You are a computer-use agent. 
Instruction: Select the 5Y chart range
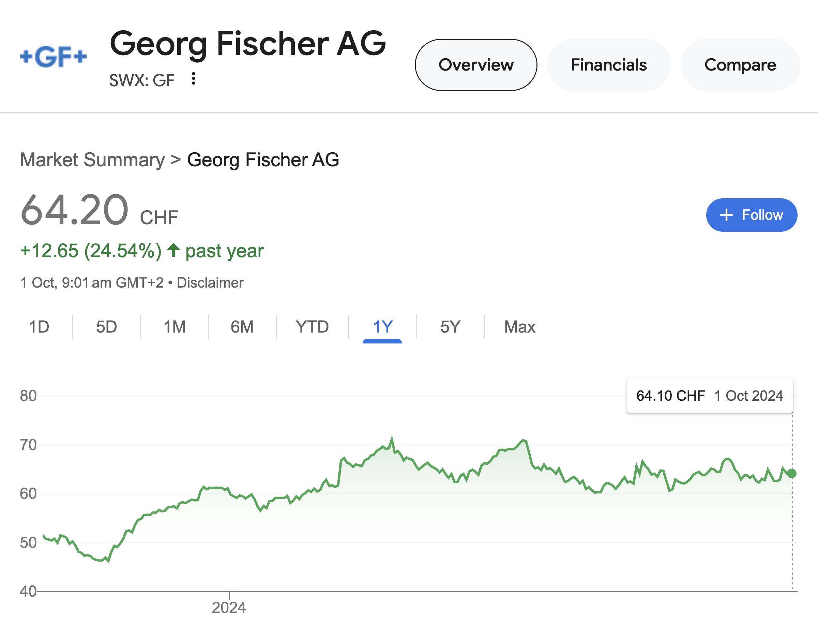click(x=450, y=326)
